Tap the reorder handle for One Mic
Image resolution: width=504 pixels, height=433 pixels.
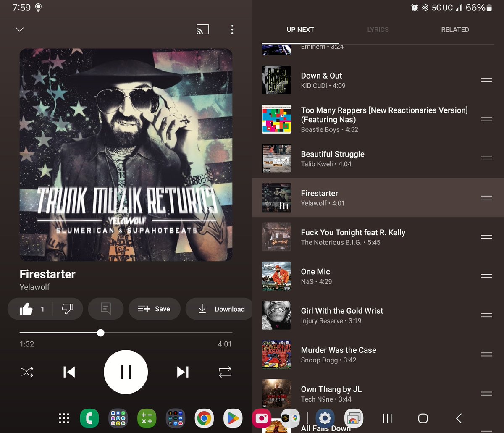486,276
